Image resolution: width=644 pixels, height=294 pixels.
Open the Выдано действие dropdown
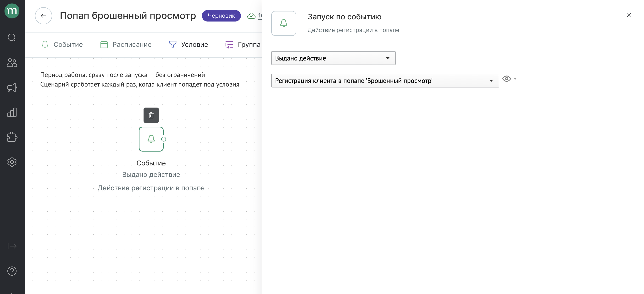(333, 58)
